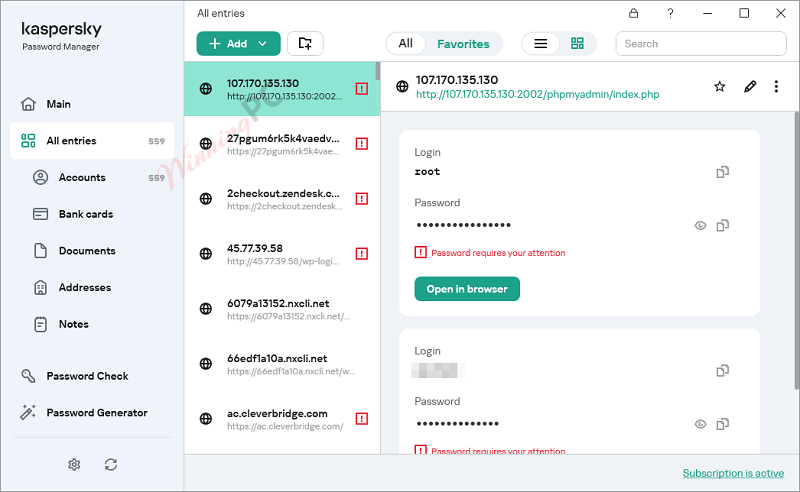Open Notes category
This screenshot has width=800, height=492.
[x=92, y=325]
